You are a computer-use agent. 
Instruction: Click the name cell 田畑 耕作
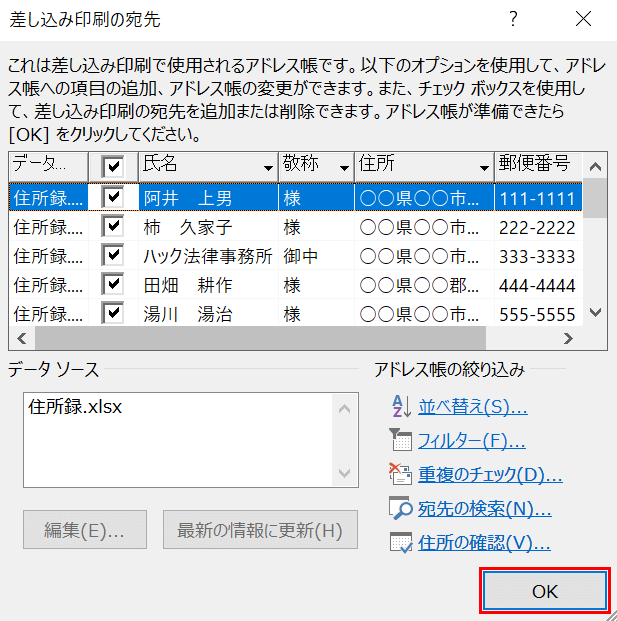(x=208, y=285)
